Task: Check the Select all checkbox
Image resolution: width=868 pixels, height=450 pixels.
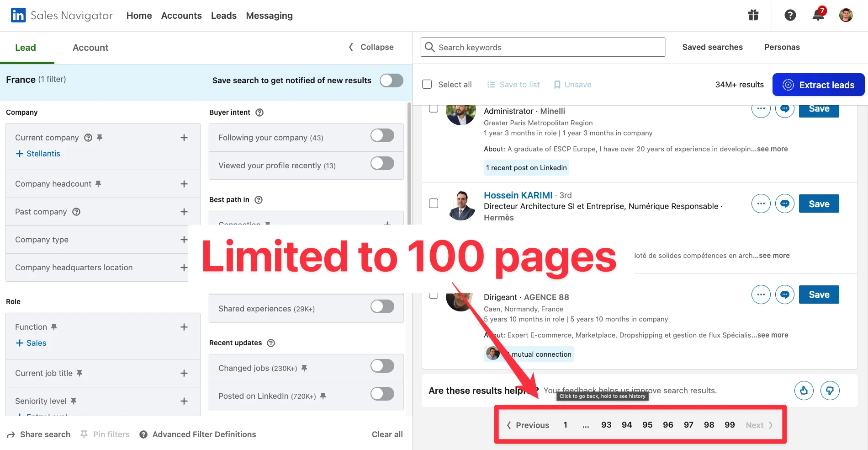Action: pyautogui.click(x=427, y=84)
